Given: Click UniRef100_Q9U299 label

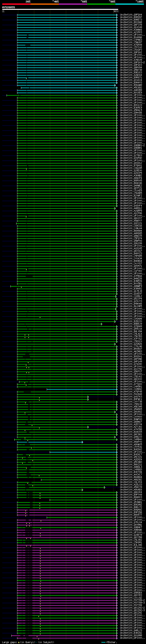Looking at the screenshot, I should (x=131, y=243).
